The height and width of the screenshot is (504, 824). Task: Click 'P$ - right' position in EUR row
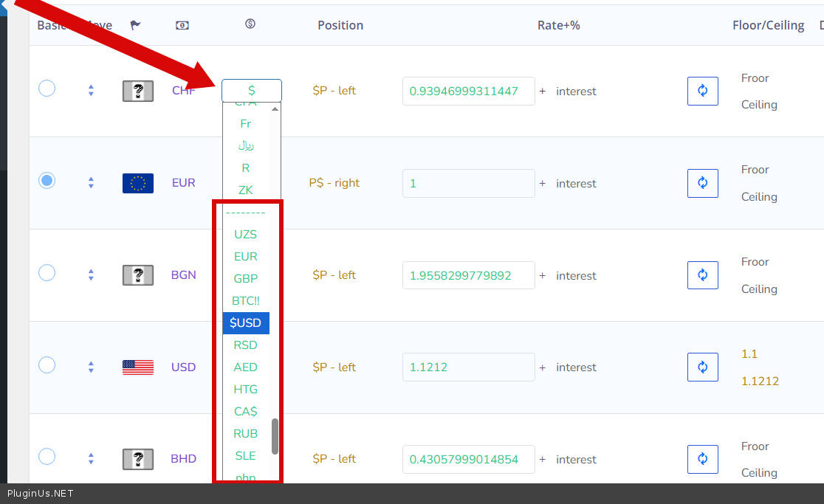coord(334,183)
